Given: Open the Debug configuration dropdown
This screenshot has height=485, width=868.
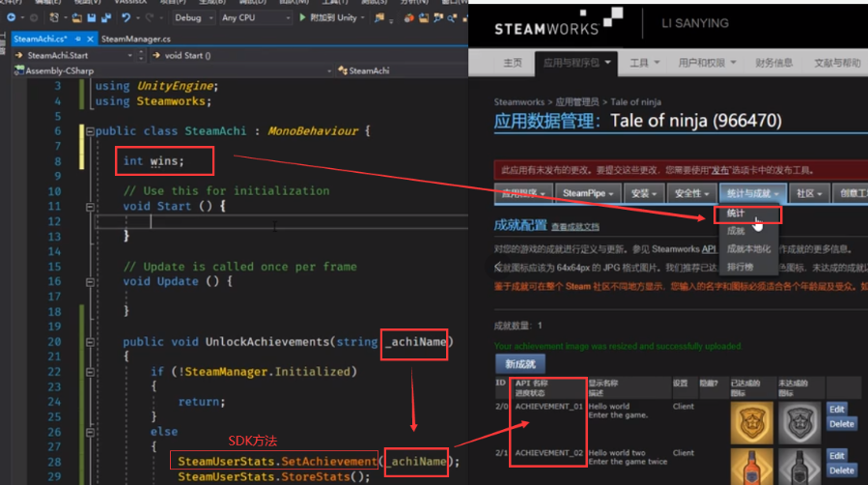Looking at the screenshot, I should click(x=194, y=17).
